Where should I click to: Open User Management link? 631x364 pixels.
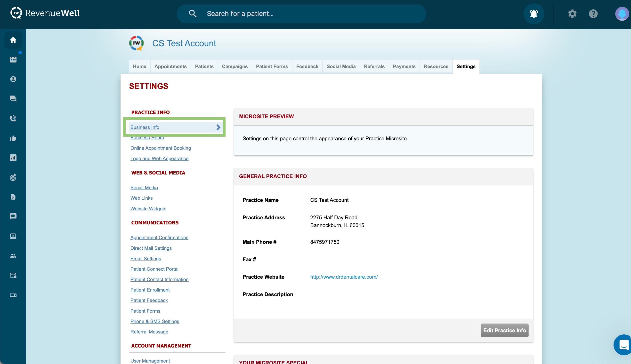[x=150, y=361]
